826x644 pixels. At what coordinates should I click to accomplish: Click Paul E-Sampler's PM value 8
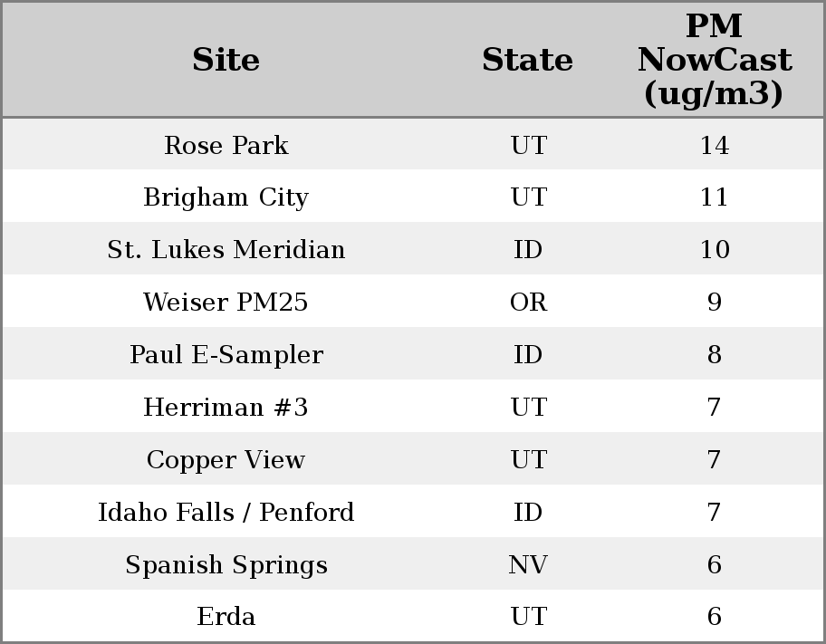(x=714, y=355)
